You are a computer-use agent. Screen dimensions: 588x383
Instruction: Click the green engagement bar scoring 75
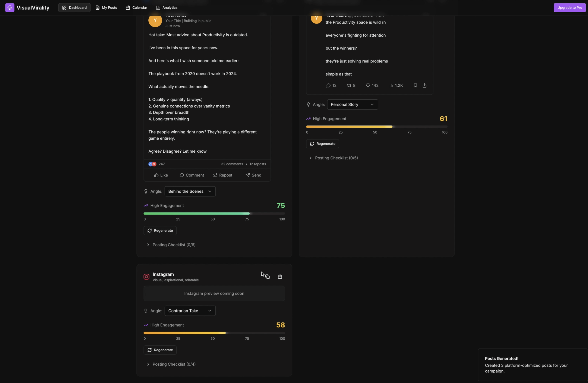point(196,213)
